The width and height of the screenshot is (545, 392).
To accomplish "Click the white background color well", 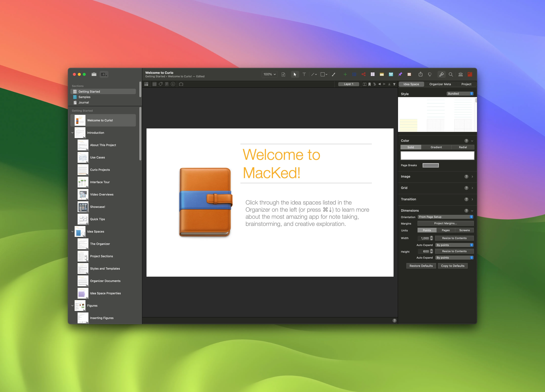I will 437,156.
